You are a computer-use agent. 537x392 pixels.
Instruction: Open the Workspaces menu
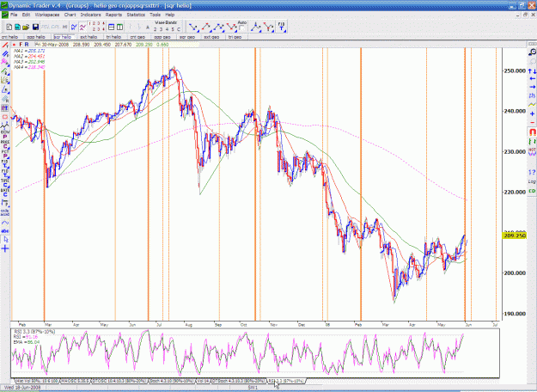[x=47, y=15]
